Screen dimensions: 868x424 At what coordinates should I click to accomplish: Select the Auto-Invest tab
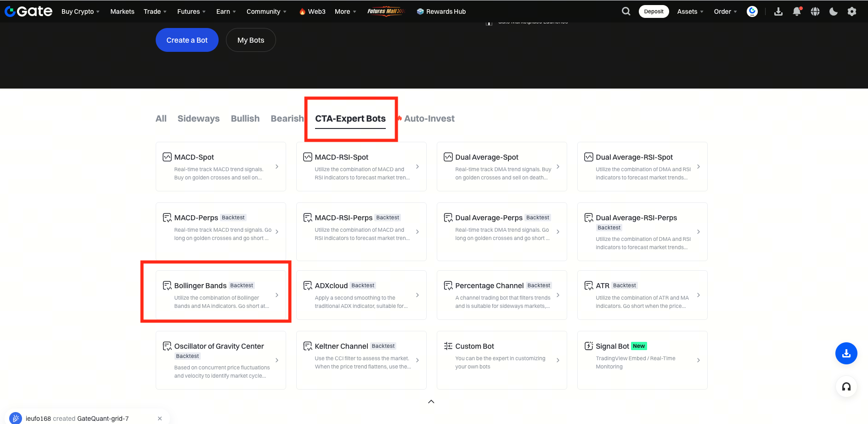429,118
